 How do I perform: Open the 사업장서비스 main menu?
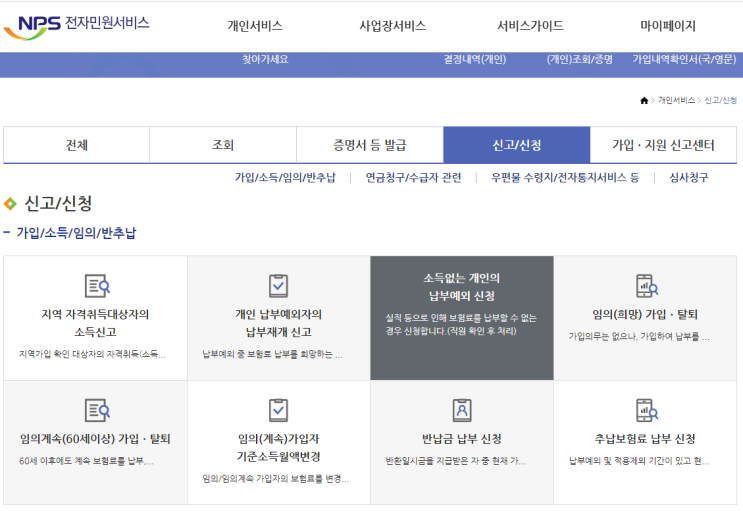(x=392, y=26)
